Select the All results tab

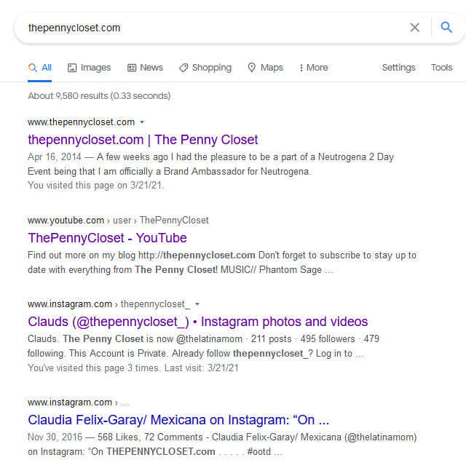40,68
